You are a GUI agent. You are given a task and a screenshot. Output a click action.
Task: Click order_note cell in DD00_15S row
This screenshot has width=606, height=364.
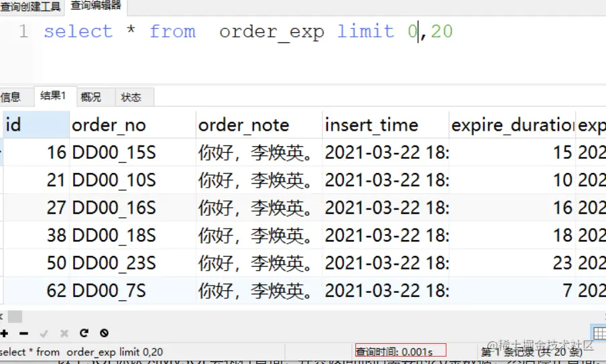tap(259, 152)
